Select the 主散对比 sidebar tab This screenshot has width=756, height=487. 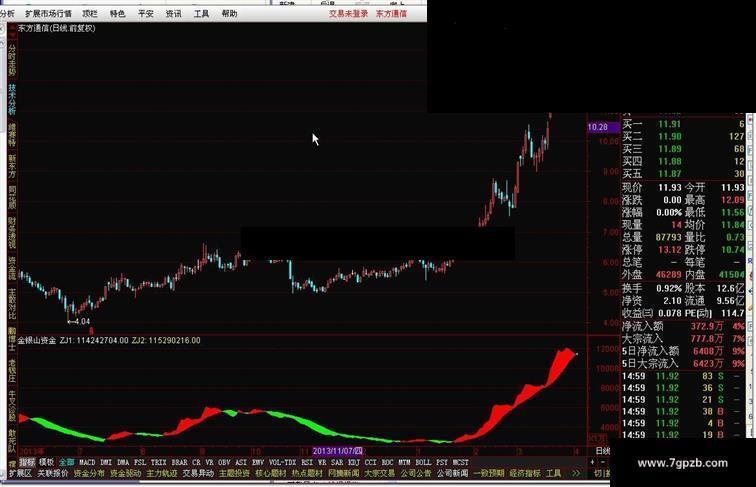[12, 304]
